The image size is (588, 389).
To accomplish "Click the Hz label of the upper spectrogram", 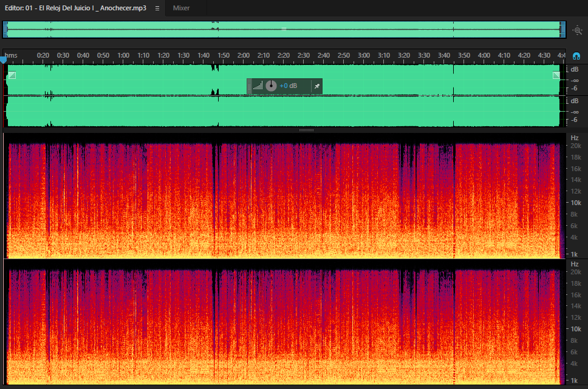I will point(575,138).
